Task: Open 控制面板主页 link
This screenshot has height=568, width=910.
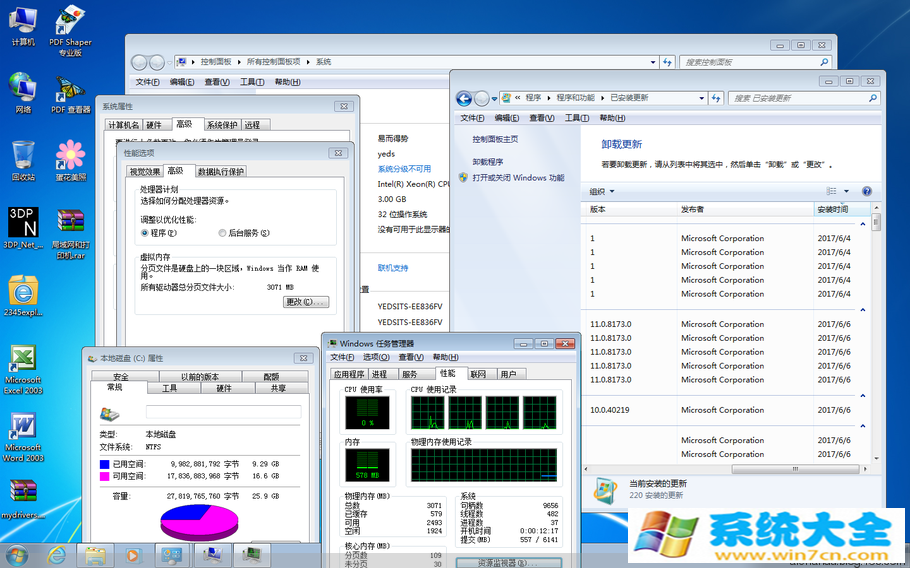Action: coord(495,139)
